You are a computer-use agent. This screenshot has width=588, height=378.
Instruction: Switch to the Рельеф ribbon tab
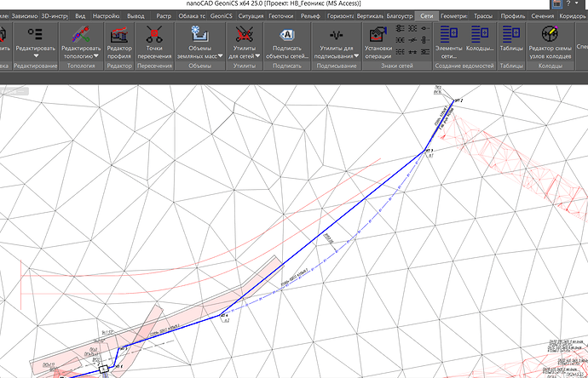tap(310, 16)
